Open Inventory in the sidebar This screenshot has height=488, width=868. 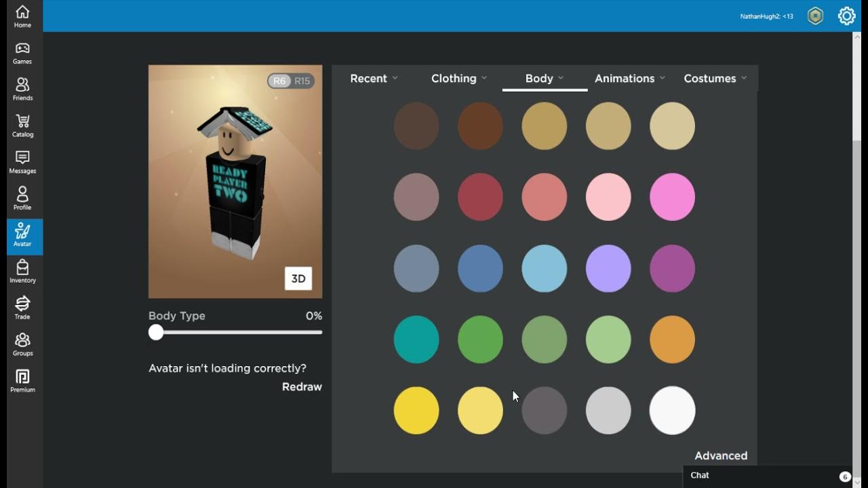pyautogui.click(x=22, y=272)
